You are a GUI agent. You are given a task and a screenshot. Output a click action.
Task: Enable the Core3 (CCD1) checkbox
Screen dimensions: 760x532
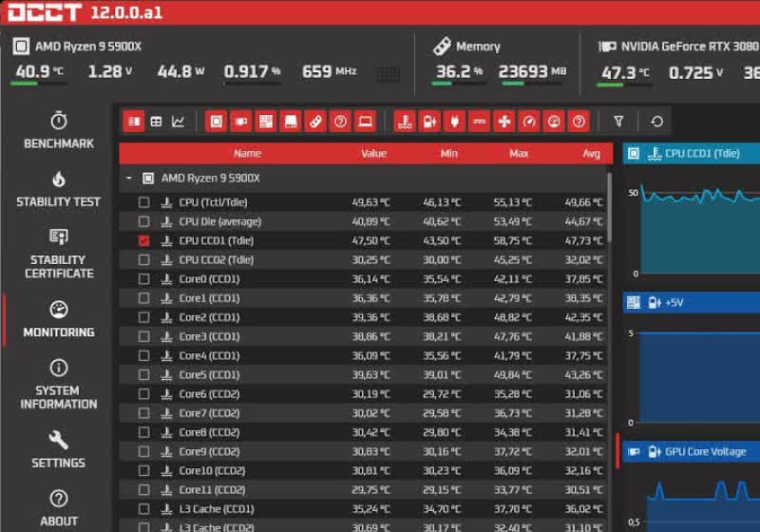tap(144, 337)
